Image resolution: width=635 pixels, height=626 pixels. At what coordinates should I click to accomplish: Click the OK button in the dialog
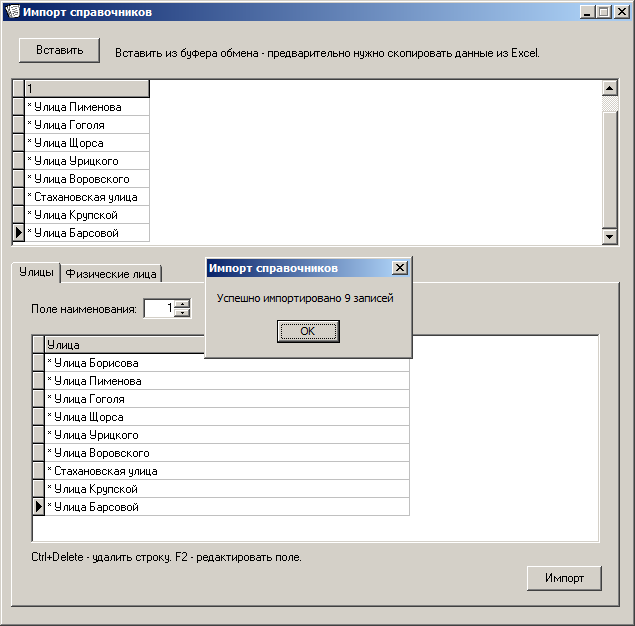pos(308,331)
